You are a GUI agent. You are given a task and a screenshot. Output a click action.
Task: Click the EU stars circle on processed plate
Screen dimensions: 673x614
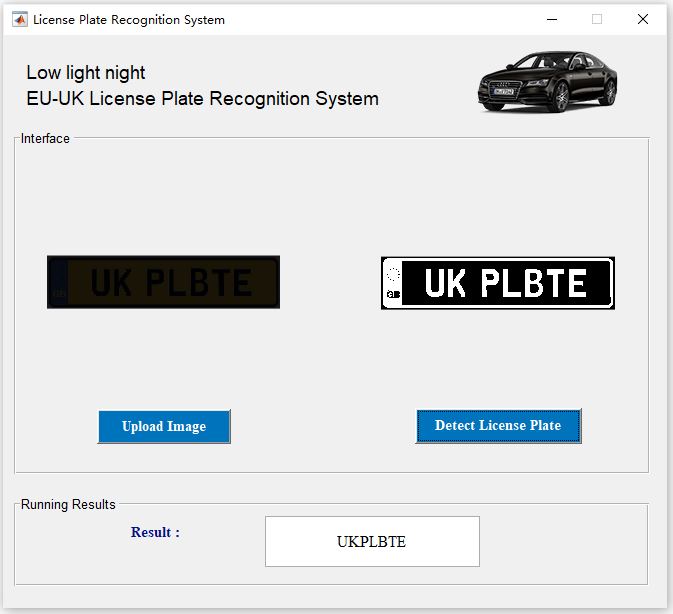click(393, 274)
